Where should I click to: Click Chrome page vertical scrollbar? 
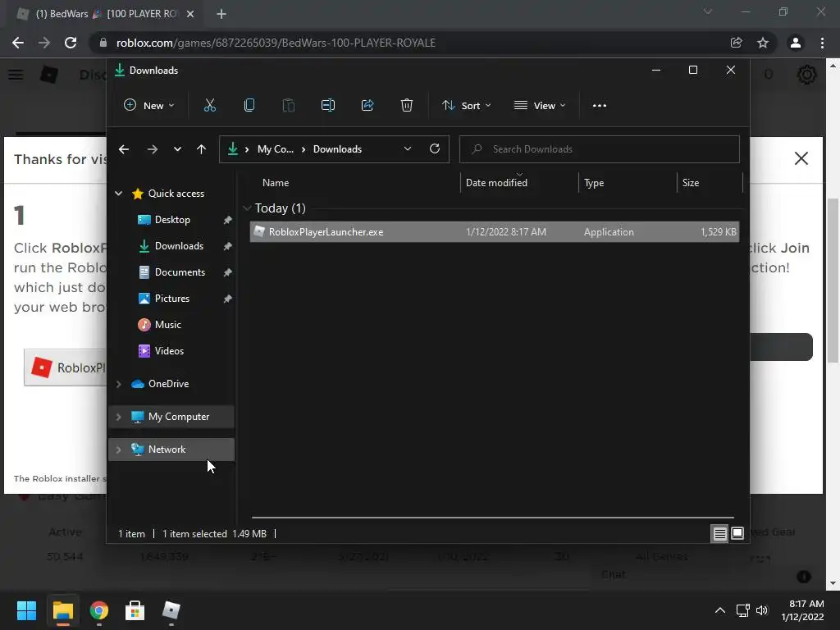tap(833, 280)
